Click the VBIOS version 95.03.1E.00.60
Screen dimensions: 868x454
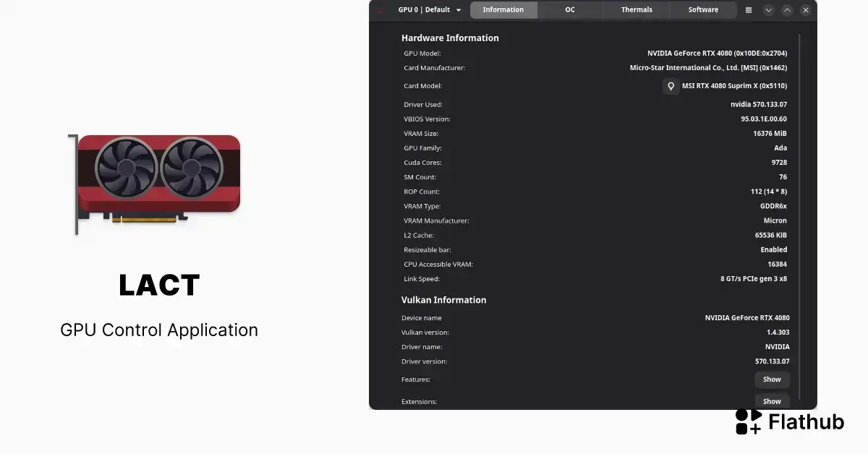click(x=764, y=119)
